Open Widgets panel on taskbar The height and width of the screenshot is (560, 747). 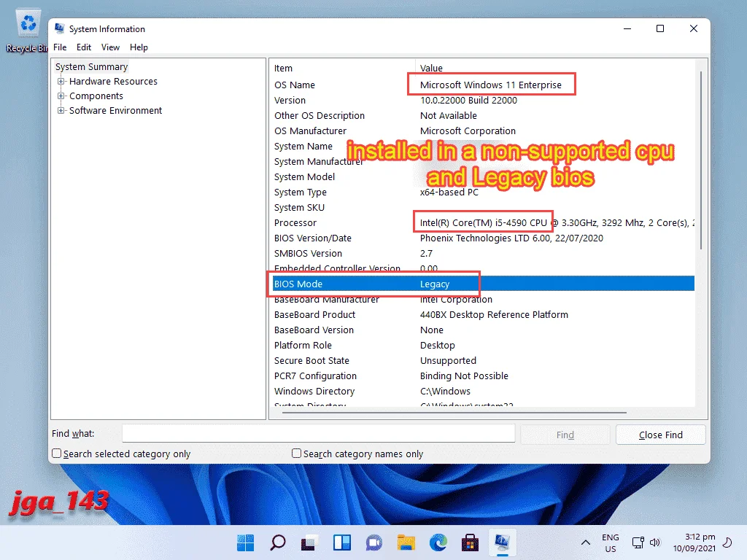pos(342,542)
